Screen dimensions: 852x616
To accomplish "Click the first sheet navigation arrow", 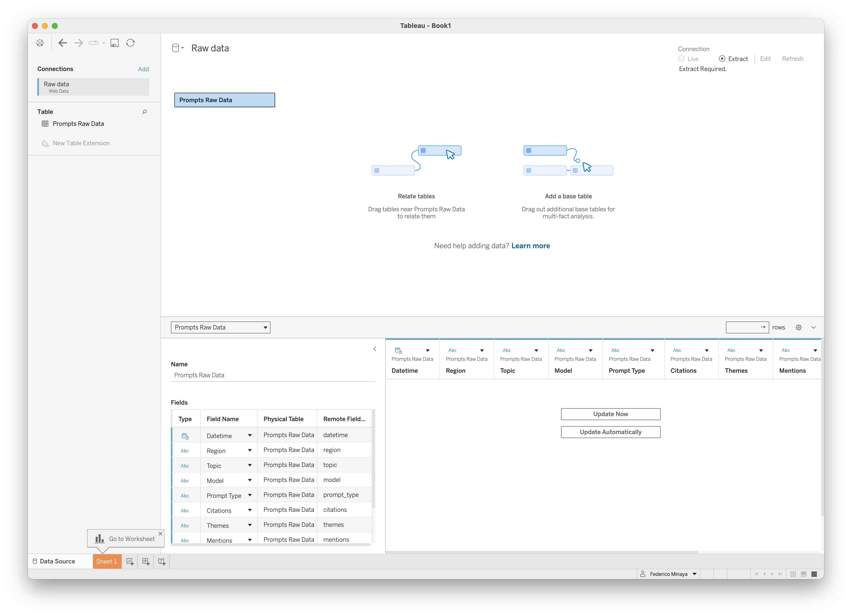I will (756, 574).
